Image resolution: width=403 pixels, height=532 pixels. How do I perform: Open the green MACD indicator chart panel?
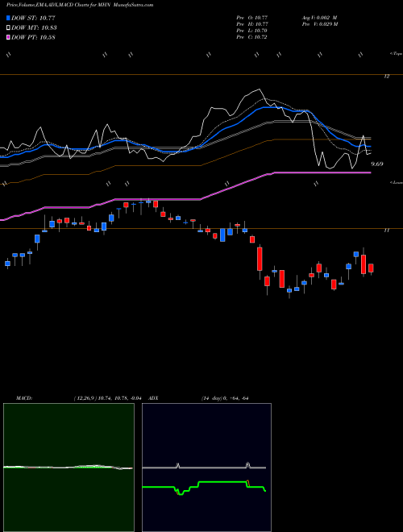69,468
